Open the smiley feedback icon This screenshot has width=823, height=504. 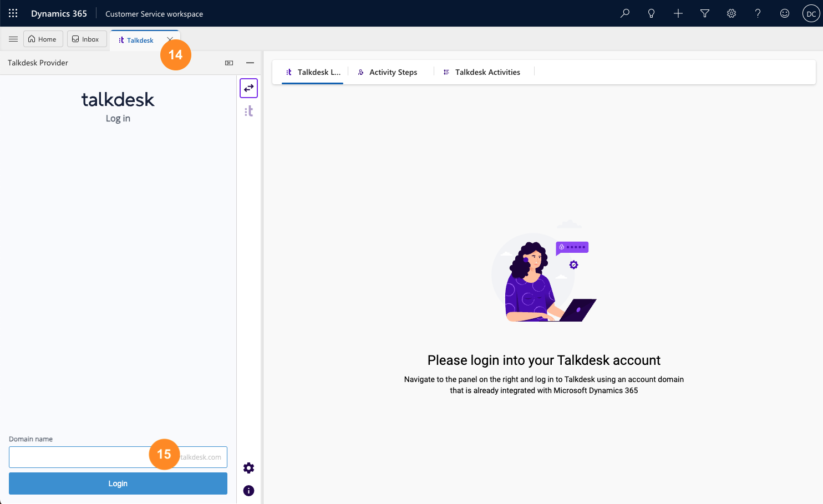coord(785,13)
